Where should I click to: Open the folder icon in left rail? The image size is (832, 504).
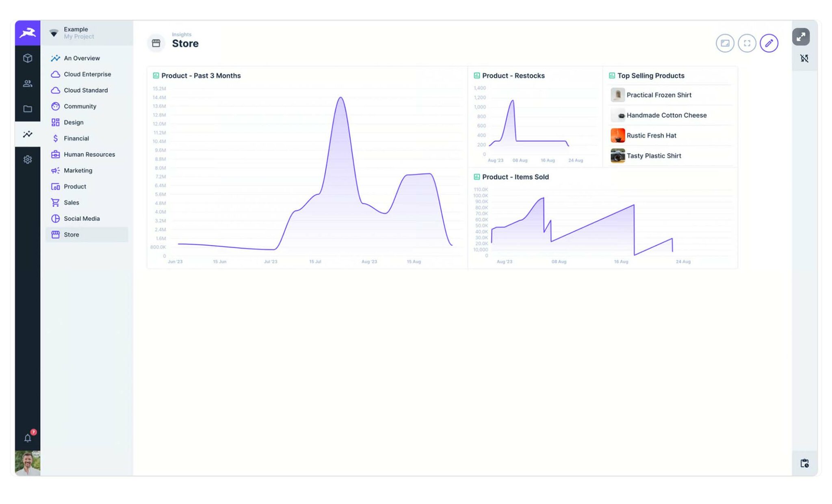(28, 109)
